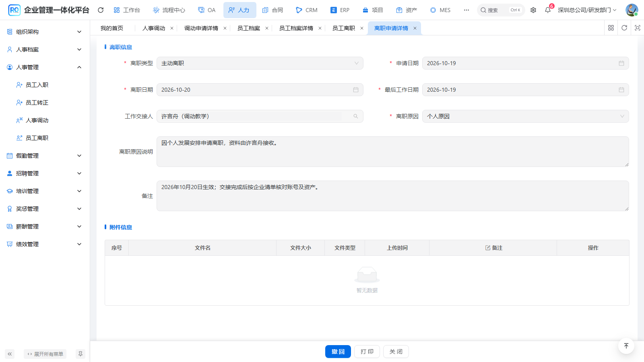Close the 调动申请详情 tab
Viewport: 644px width, 362px height.
coord(225,28)
